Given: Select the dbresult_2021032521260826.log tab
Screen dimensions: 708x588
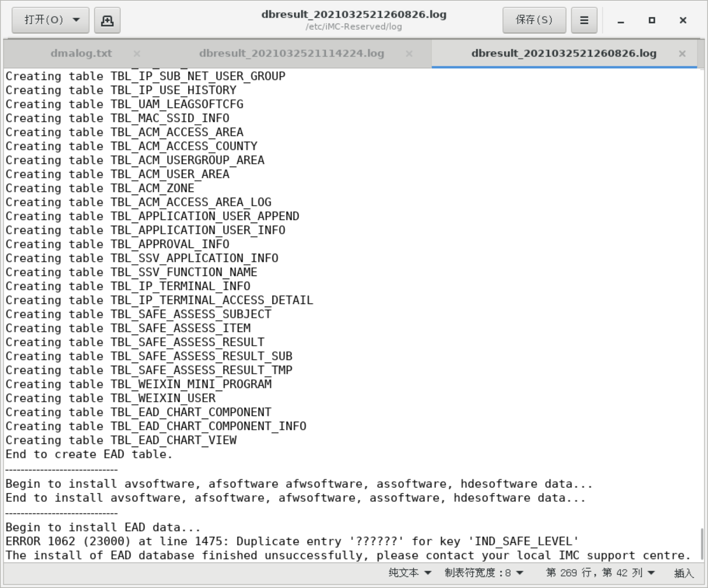Looking at the screenshot, I should (564, 53).
